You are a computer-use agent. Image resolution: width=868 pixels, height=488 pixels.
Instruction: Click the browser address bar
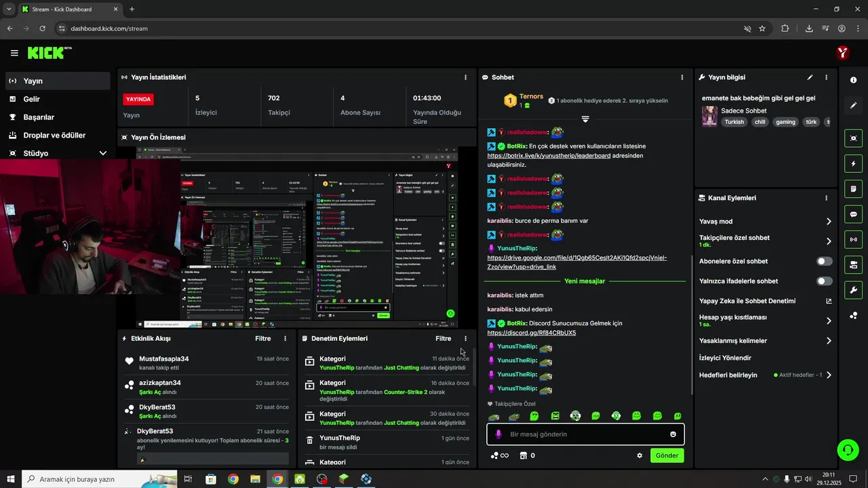(x=400, y=28)
